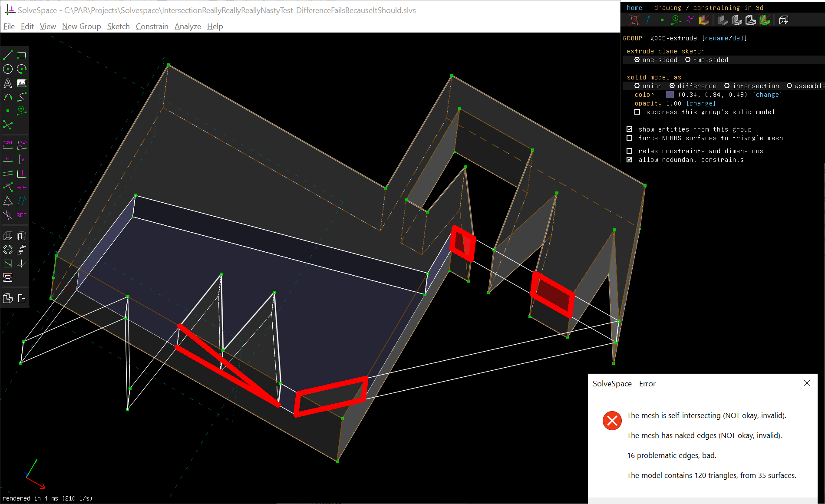Create a step rotating group
This screenshot has height=504, width=825.
[x=8, y=250]
